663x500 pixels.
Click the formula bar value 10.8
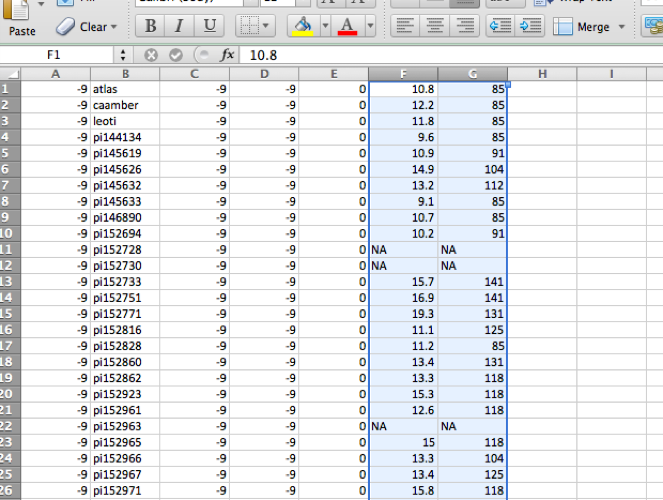click(263, 55)
